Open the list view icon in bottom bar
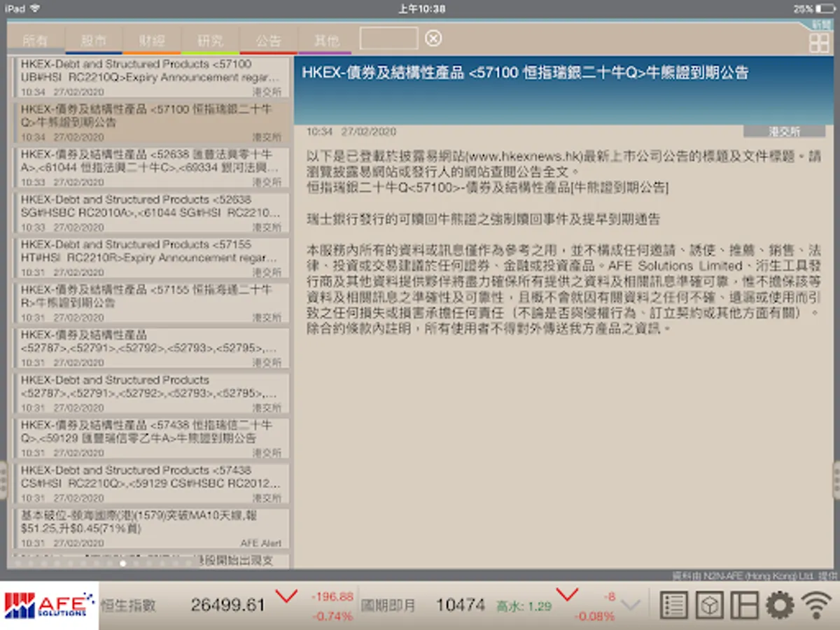 click(674, 605)
